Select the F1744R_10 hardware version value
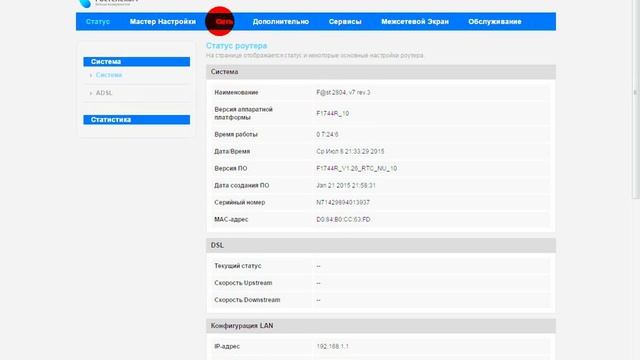This screenshot has width=640, height=360. [333, 113]
